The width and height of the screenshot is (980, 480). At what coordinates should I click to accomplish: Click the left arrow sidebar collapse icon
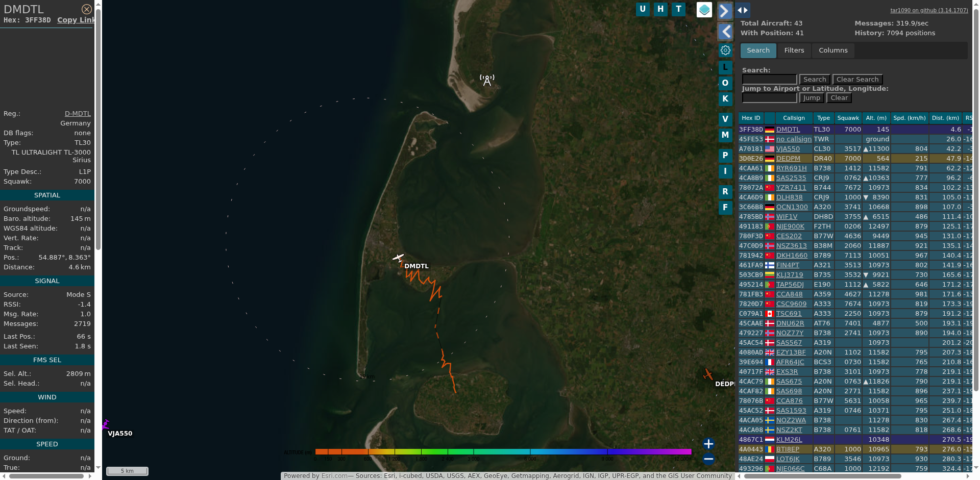coord(725,32)
